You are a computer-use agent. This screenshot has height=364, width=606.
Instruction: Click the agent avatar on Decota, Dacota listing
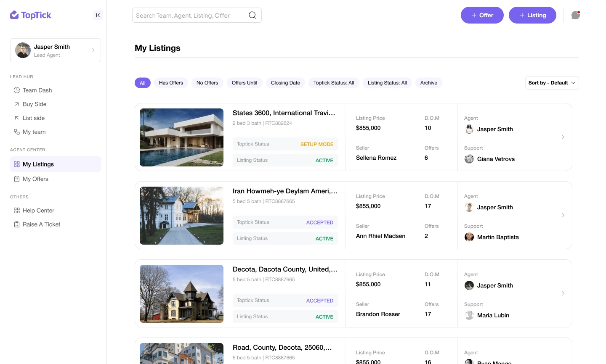coord(469,285)
